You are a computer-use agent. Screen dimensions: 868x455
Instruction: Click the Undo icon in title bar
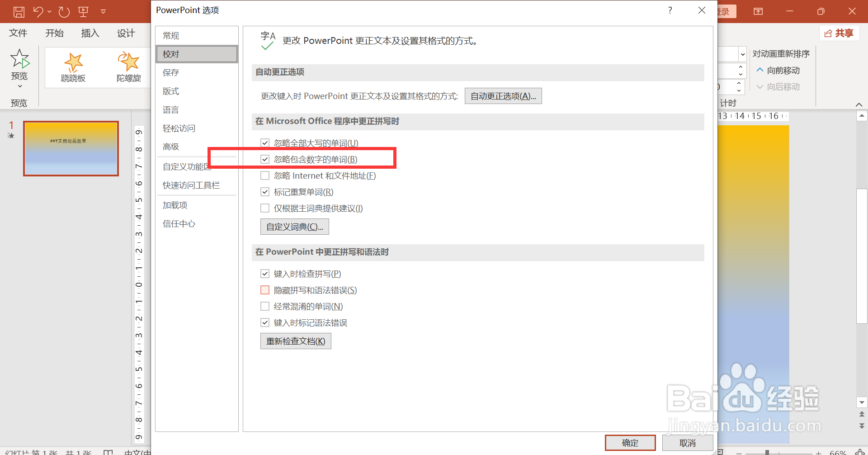point(38,12)
